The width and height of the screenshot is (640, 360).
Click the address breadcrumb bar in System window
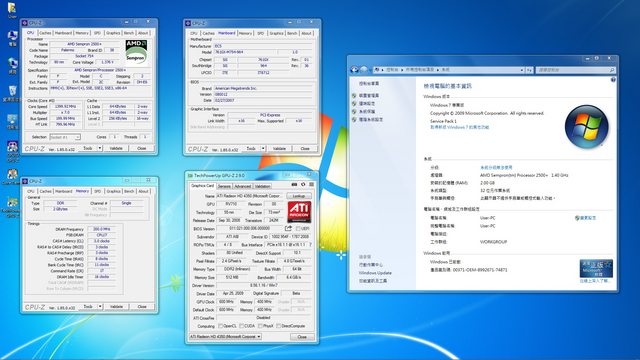pos(448,70)
